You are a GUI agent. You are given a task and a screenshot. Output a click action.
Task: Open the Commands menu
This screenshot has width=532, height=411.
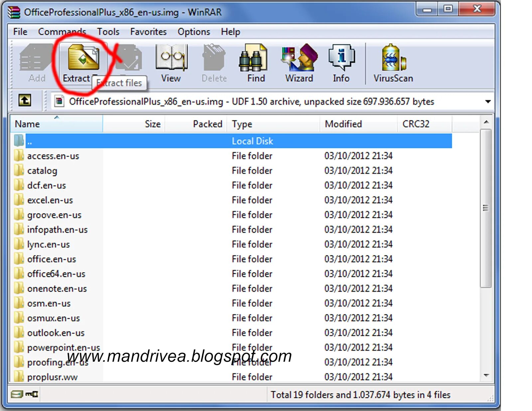pos(62,32)
